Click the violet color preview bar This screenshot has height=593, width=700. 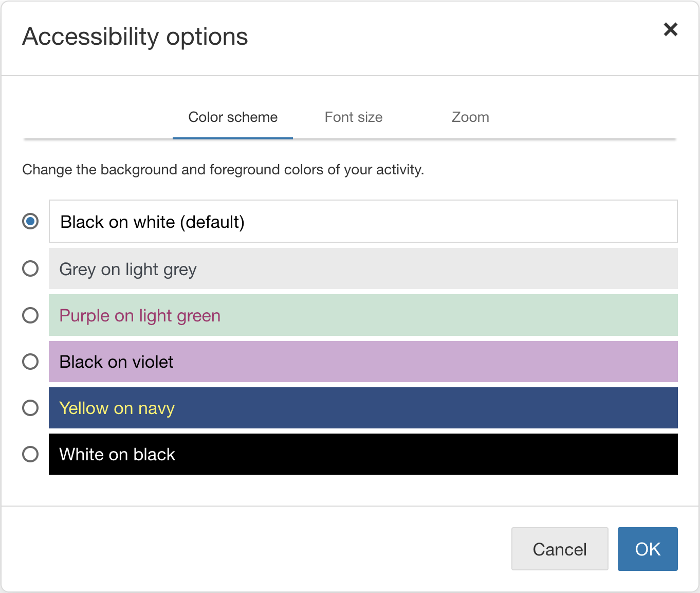click(363, 362)
